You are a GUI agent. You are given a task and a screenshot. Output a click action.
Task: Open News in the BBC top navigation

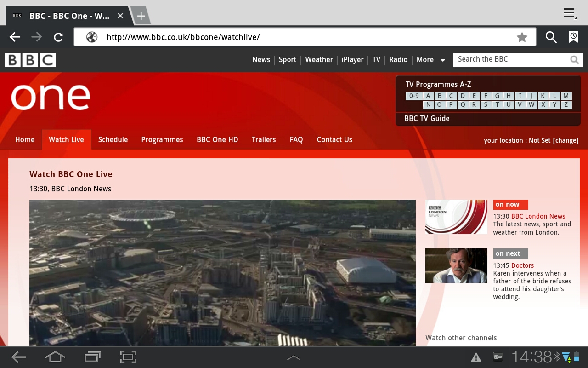click(x=261, y=60)
